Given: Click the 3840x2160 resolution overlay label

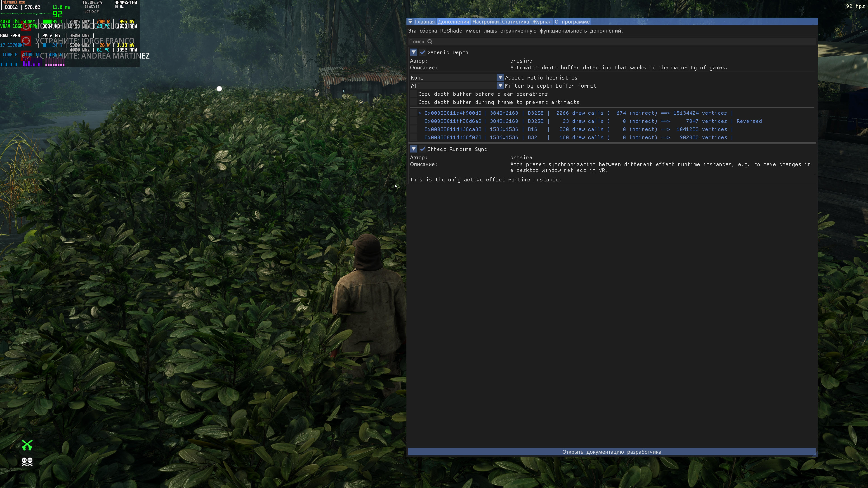Looking at the screenshot, I should pos(126,2).
